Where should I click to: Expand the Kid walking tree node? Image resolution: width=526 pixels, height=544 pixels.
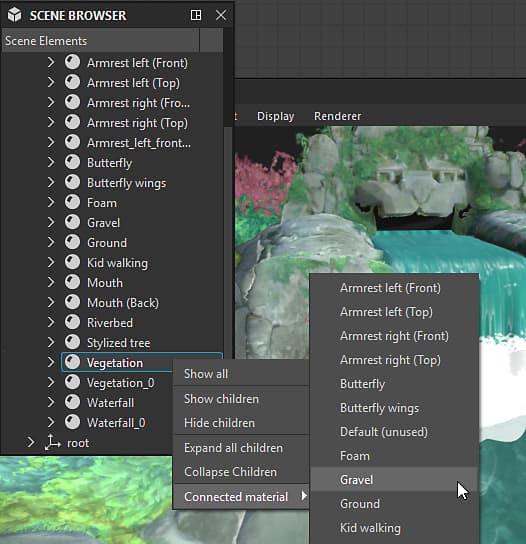[51, 262]
